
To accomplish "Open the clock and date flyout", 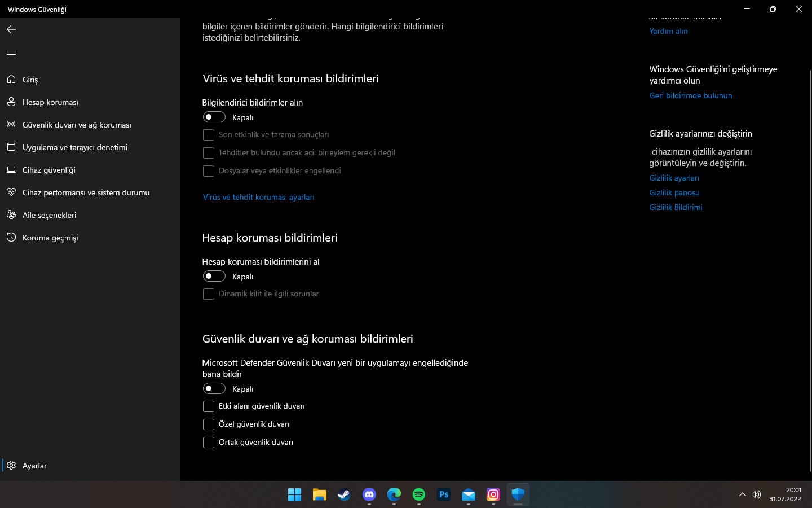I will [785, 494].
